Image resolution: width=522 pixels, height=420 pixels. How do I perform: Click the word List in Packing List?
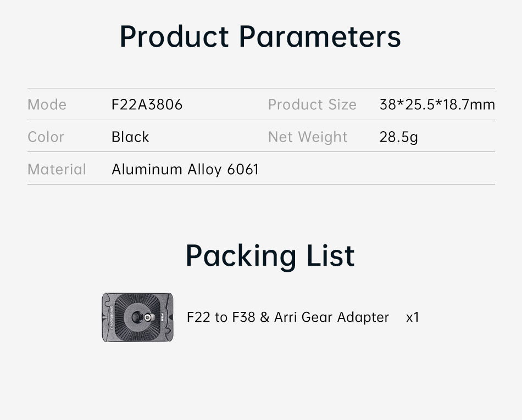tap(331, 256)
